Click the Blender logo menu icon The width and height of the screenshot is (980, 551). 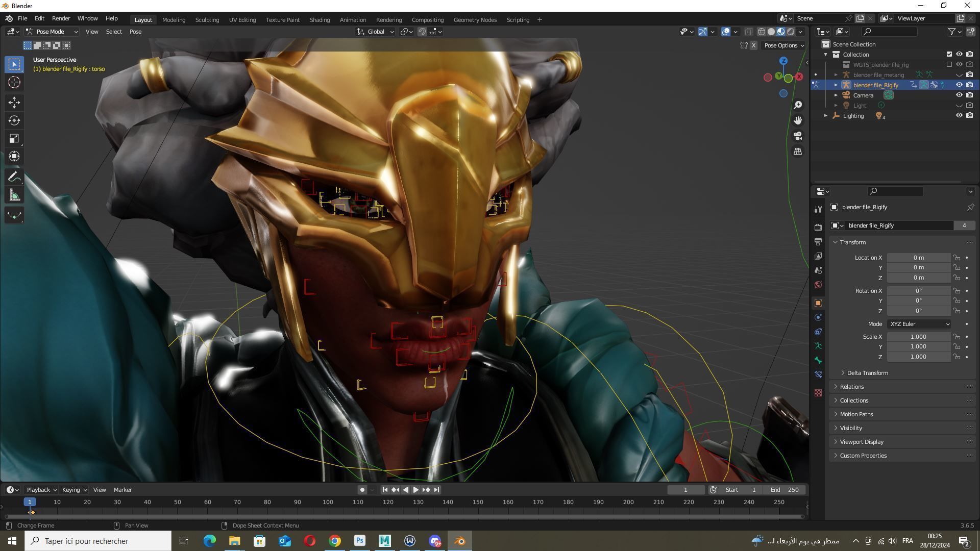coord(9,18)
